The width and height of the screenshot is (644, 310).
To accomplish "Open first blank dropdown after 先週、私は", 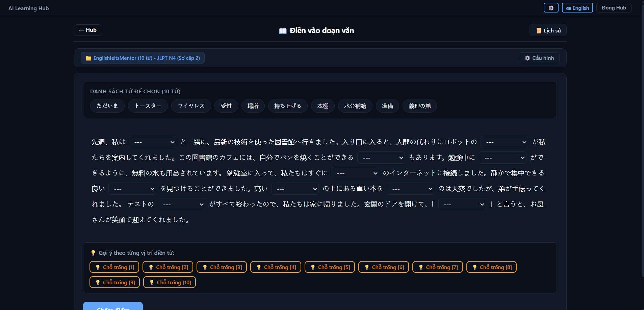I will [153, 142].
